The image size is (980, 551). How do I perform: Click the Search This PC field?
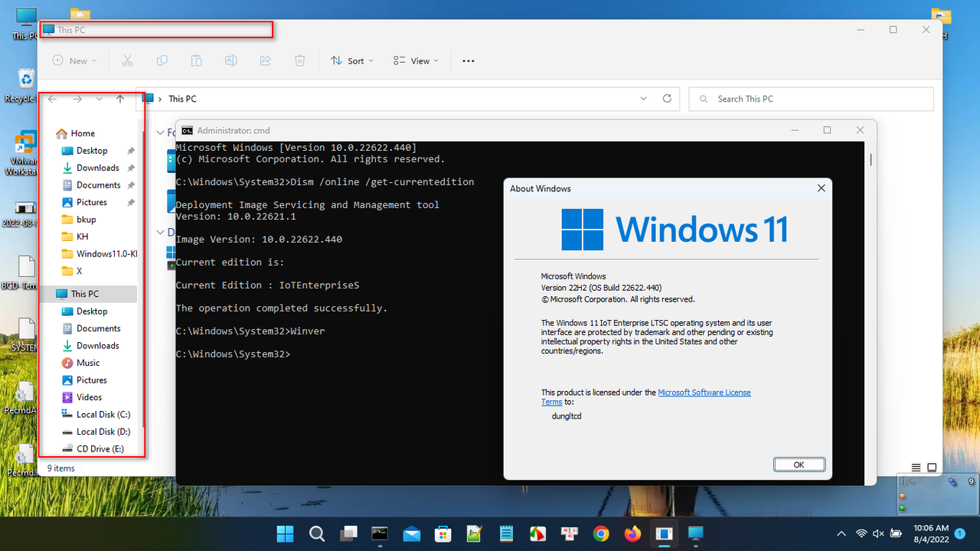812,99
